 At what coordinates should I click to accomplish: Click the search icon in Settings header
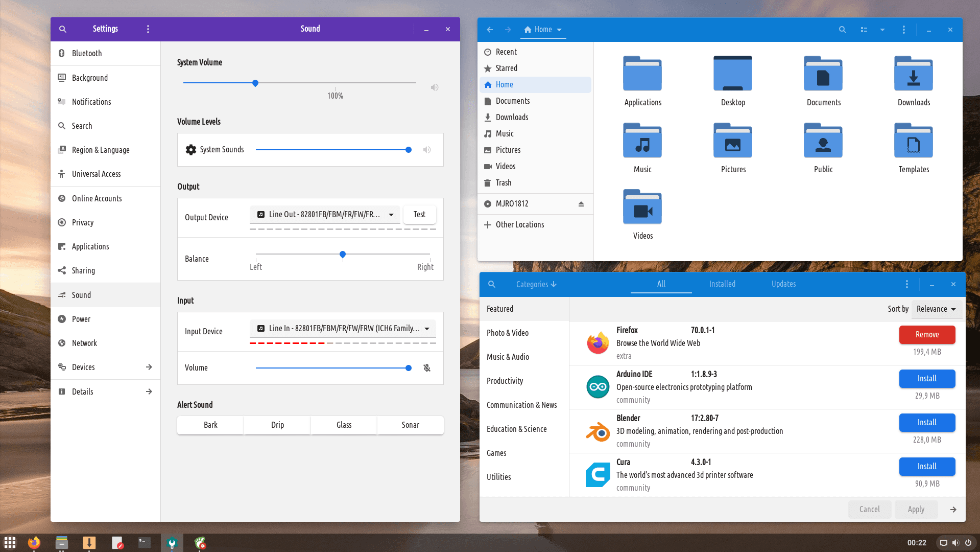(x=63, y=29)
